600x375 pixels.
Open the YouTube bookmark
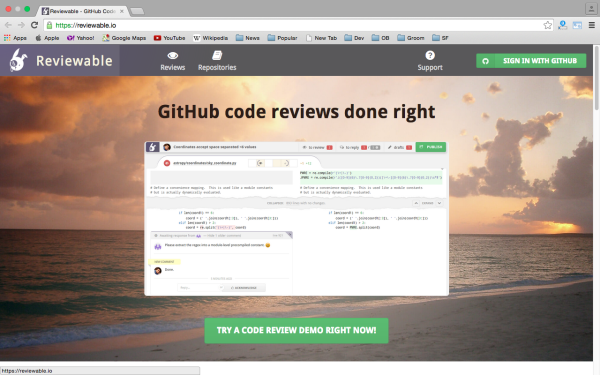point(170,38)
